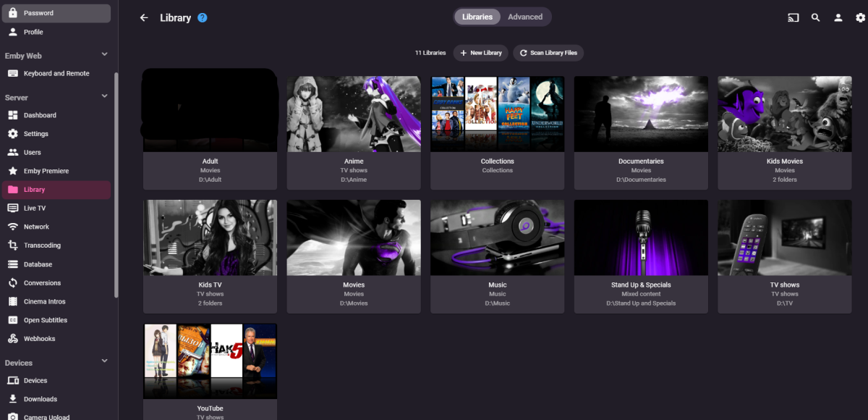Open server Settings via the gear icon
Image resolution: width=868 pixels, height=420 pixels.
coord(859,17)
